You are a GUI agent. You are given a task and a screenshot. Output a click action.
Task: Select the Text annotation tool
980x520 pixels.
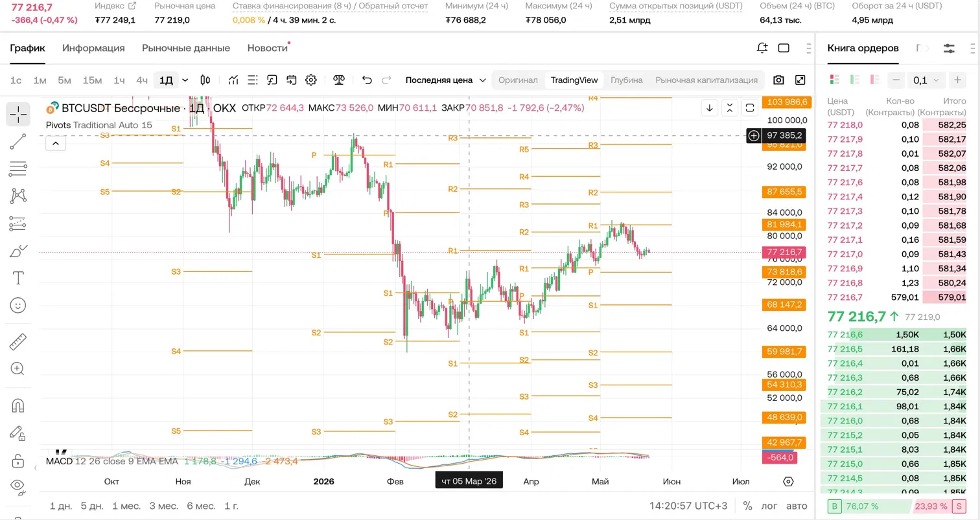(18, 278)
